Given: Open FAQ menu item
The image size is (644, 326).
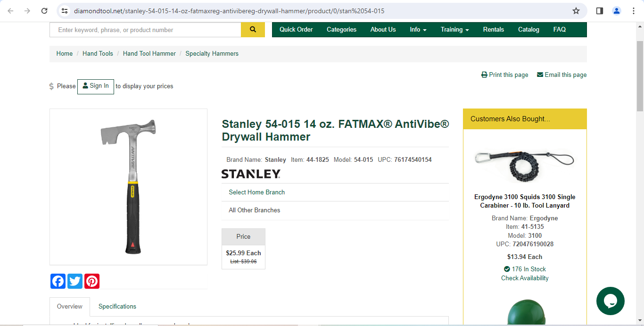Looking at the screenshot, I should point(560,29).
